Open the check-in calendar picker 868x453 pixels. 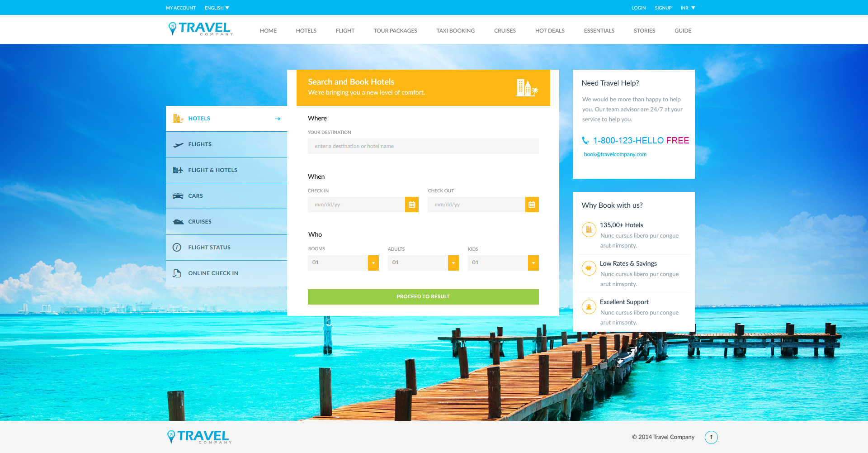[411, 205]
